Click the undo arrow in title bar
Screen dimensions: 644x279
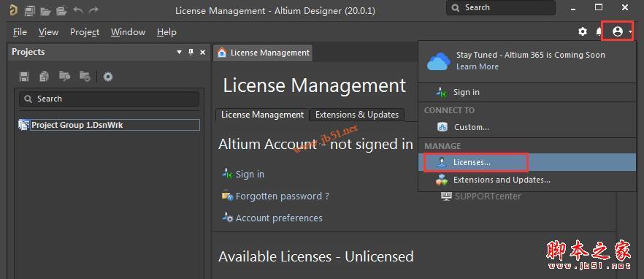(x=78, y=10)
